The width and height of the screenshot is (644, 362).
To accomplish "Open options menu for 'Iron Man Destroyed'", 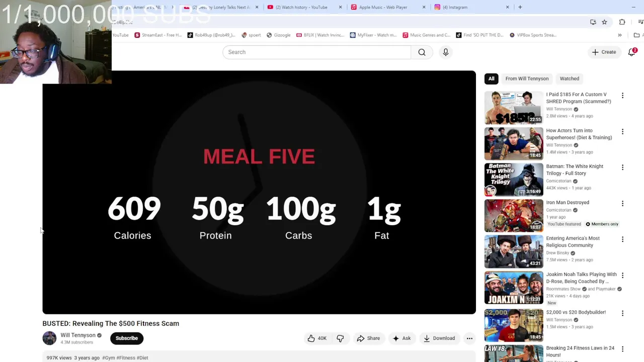I will point(622,204).
